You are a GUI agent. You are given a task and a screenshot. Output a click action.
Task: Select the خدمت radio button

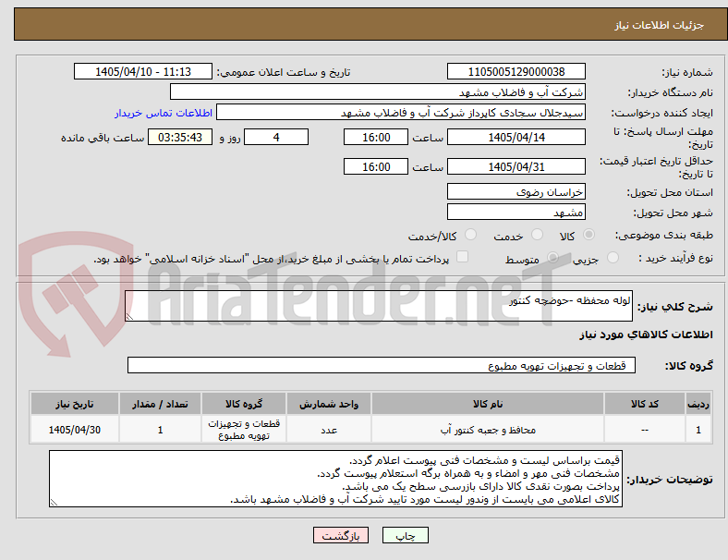pos(537,235)
